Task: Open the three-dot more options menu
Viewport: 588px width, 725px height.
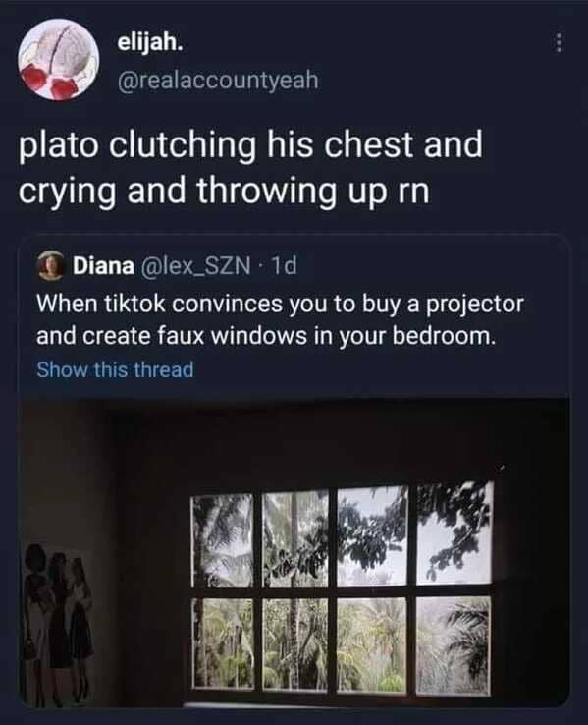Action: click(560, 43)
